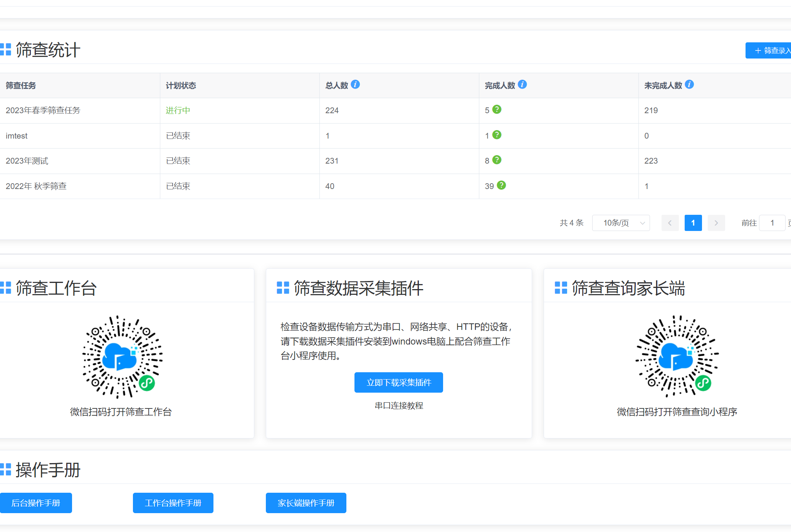Click the 2023年测试 task name cell
791x532 pixels.
click(80, 161)
